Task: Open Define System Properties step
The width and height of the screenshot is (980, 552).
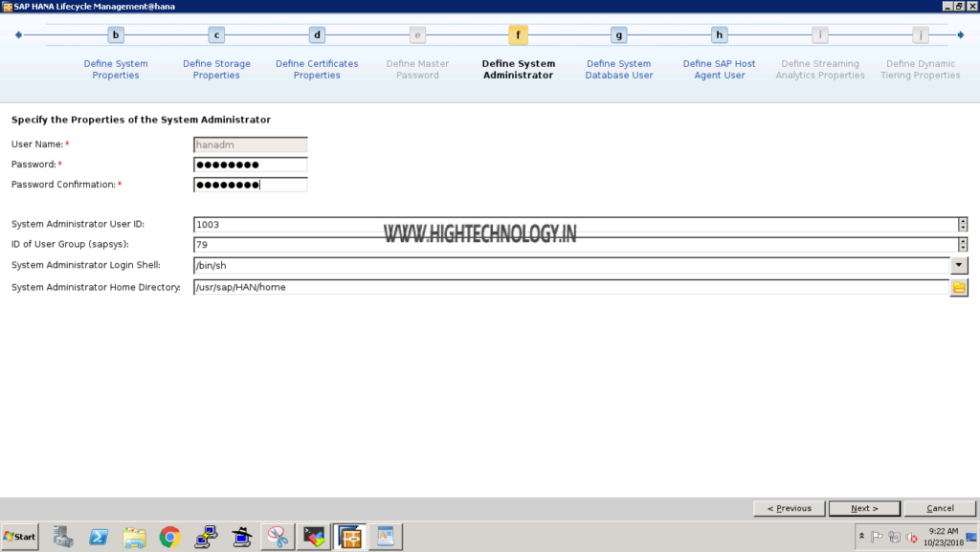Action: coord(116,69)
